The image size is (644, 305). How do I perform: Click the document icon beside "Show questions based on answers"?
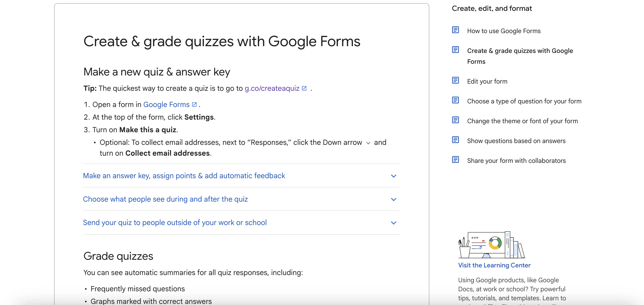455,140
